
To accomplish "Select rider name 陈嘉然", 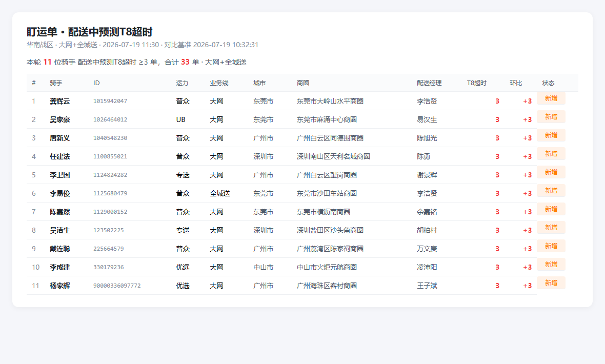I will pyautogui.click(x=60, y=212).
